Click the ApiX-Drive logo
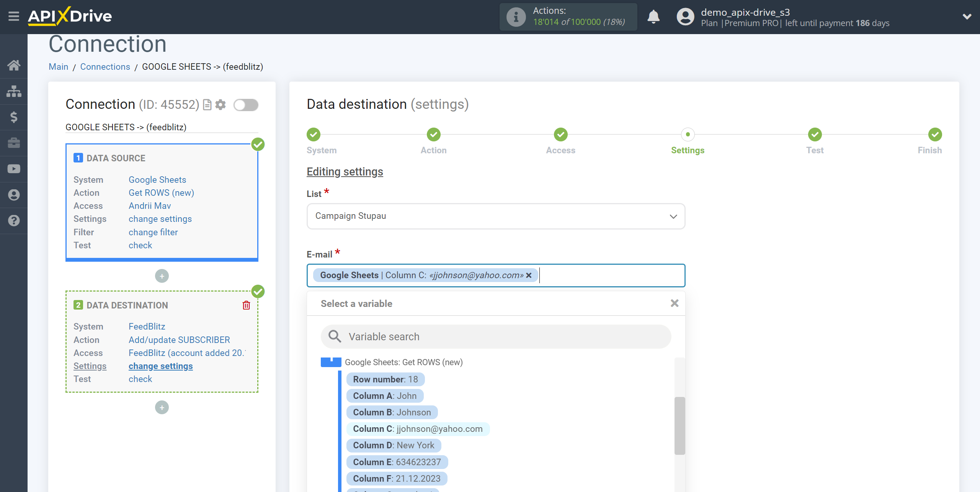The image size is (980, 492). click(70, 16)
